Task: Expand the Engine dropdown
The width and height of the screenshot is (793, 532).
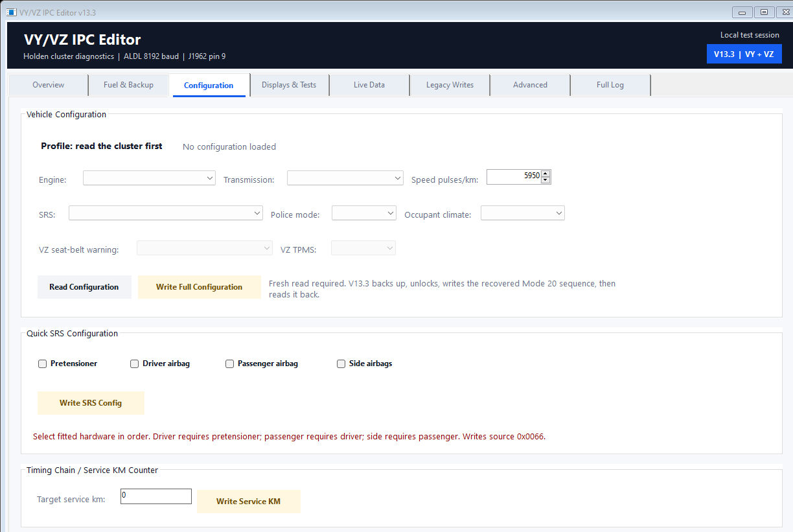Action: pos(149,178)
